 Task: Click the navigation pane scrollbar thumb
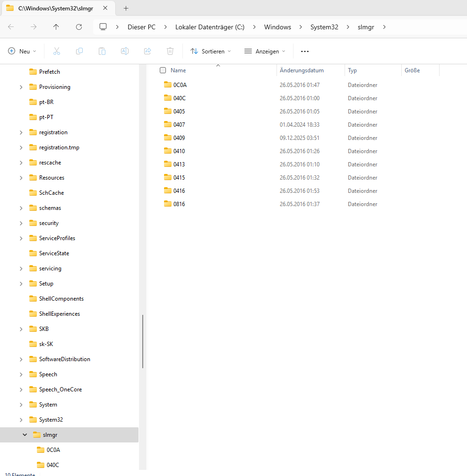coord(143,341)
